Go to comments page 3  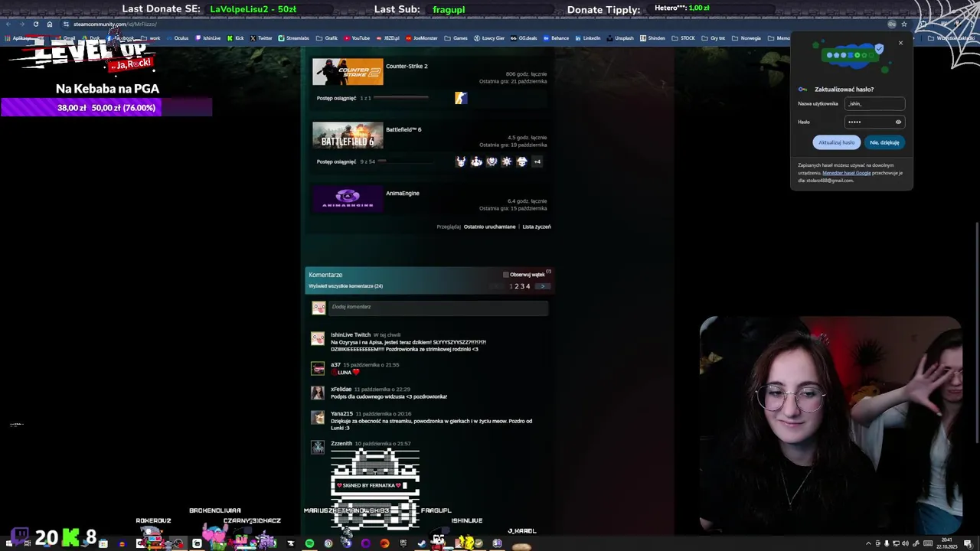coord(522,286)
